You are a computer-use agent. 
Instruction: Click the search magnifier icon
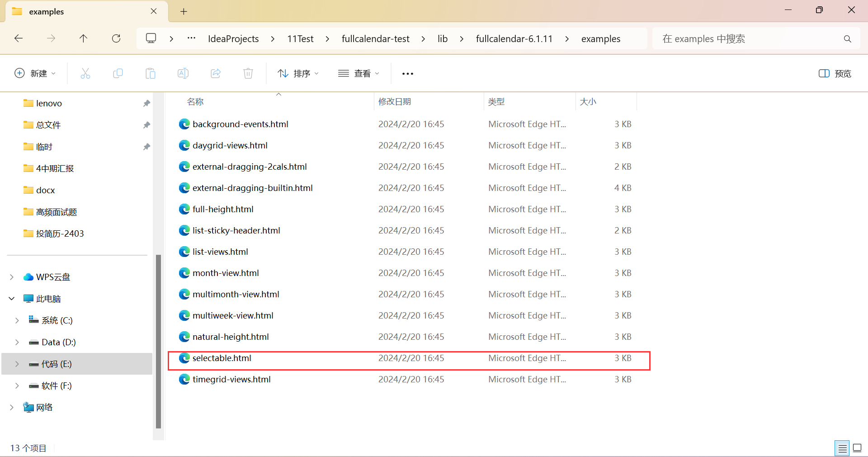pos(848,39)
